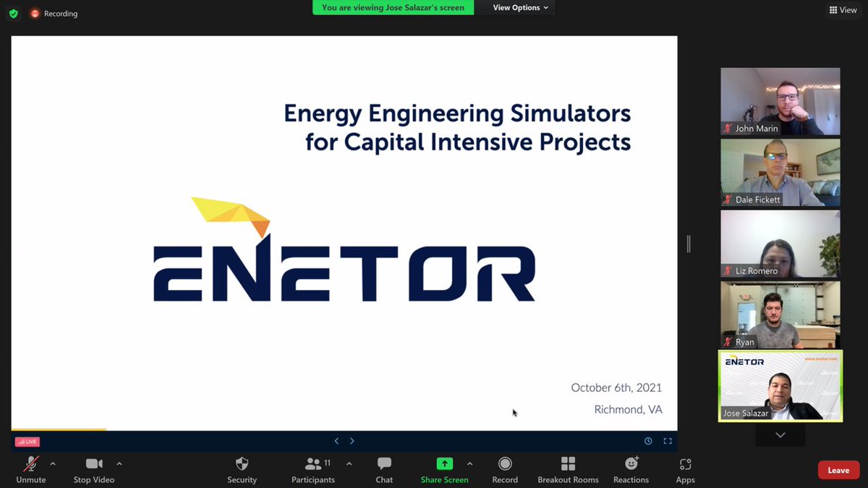Image resolution: width=868 pixels, height=488 pixels.
Task: Select Ryan's video thumbnail
Action: [780, 315]
